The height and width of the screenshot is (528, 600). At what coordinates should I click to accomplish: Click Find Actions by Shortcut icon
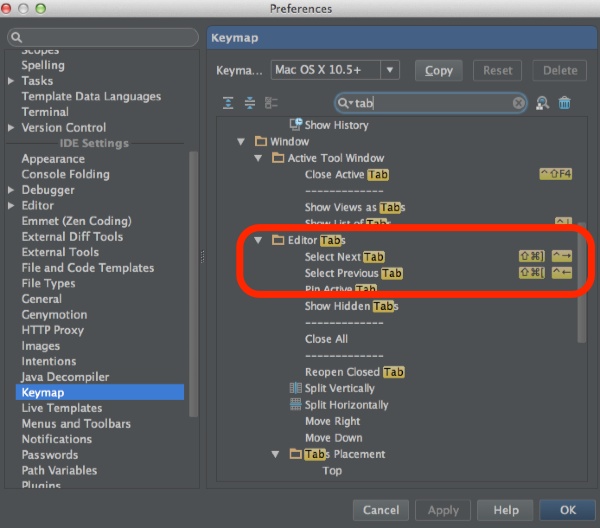pos(543,103)
